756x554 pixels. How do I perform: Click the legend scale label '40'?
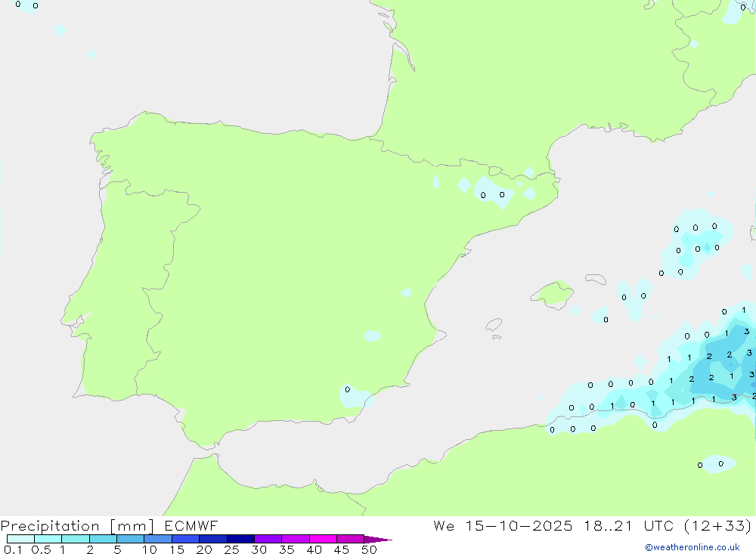coord(314,549)
